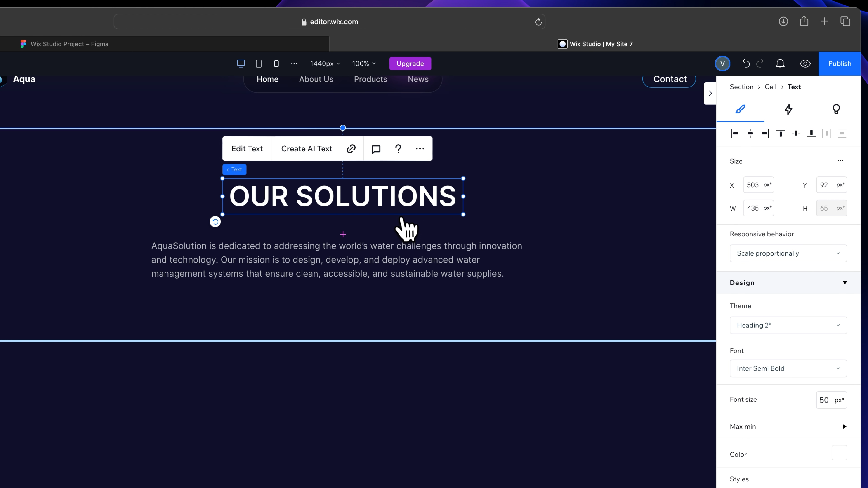Switch to the Interactions lightning tab
Viewport: 868px width, 488px height.
[788, 109]
